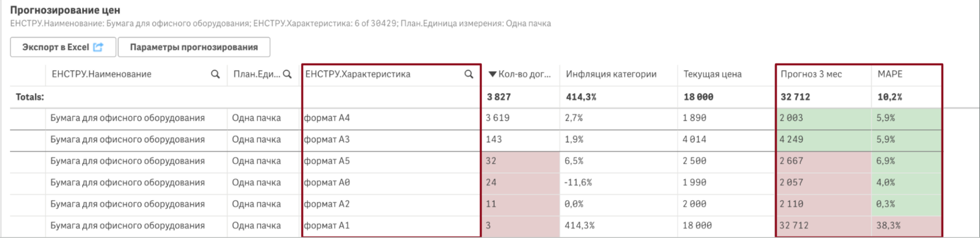980x238 pixels.
Task: Toggle sort arrow on Кол-во дог... column
Action: [492, 75]
